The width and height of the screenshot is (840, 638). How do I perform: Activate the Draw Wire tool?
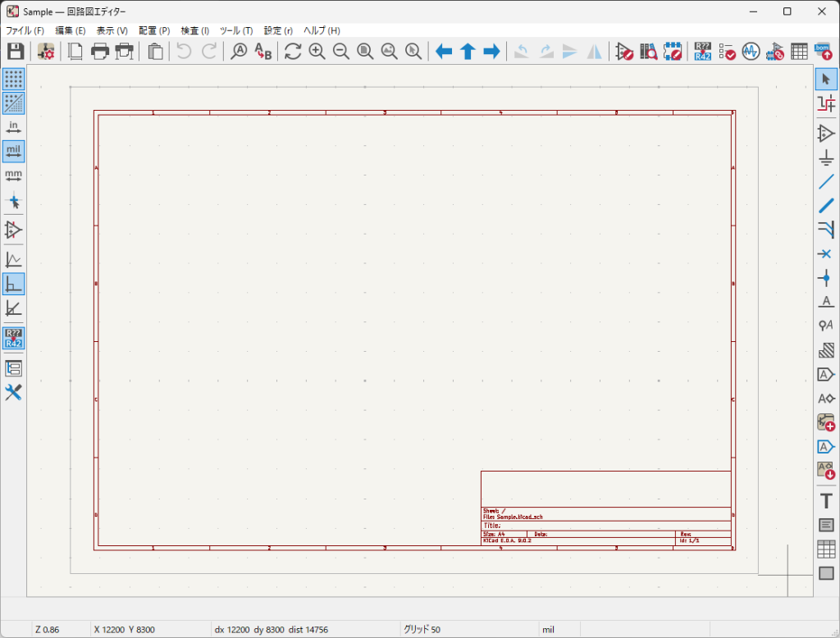point(826,181)
